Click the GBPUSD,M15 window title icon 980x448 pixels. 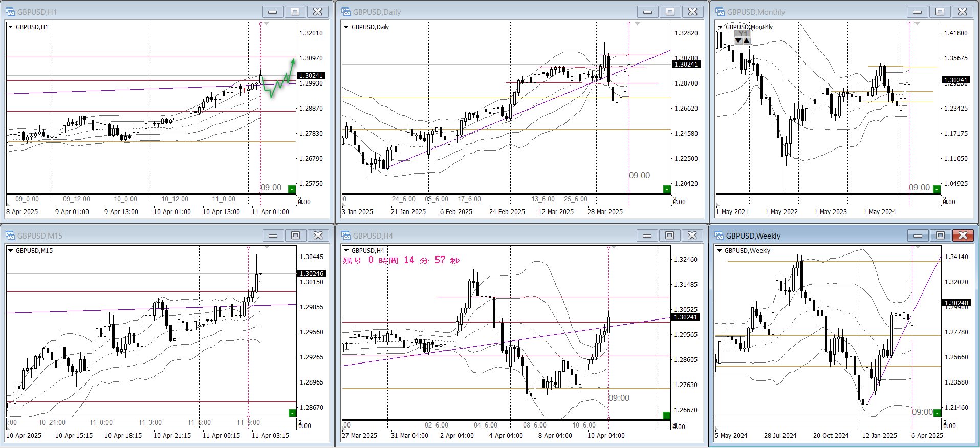tap(10, 236)
